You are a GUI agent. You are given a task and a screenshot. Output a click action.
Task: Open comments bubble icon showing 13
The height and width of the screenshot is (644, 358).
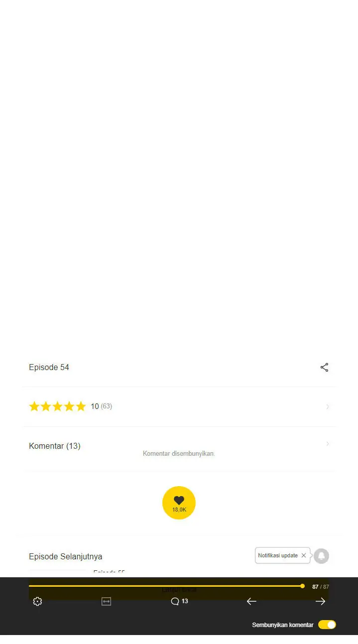[x=179, y=601]
